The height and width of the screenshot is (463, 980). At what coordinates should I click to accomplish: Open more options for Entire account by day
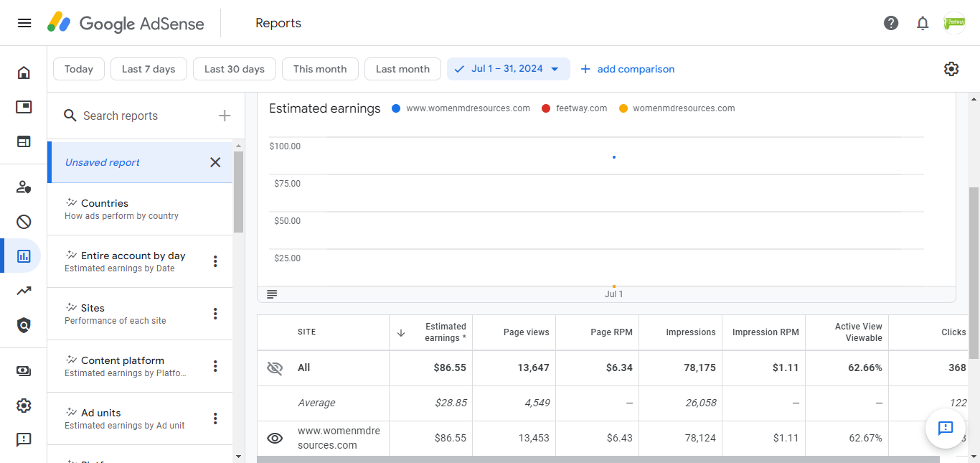point(215,261)
